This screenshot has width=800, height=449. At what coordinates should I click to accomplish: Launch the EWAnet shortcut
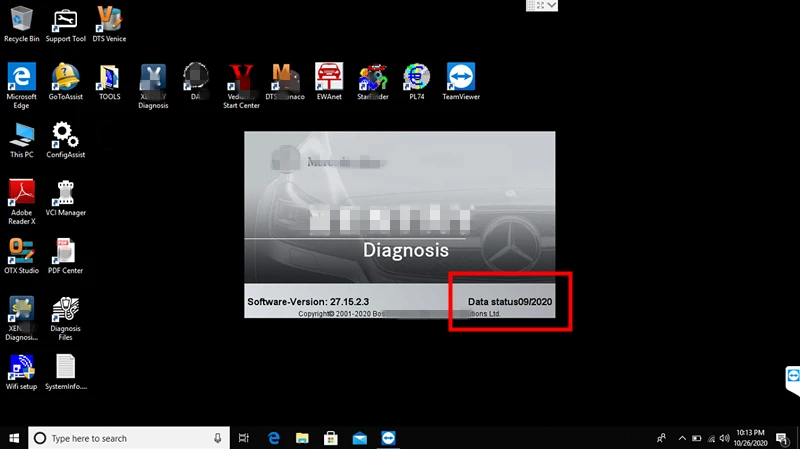pos(329,81)
